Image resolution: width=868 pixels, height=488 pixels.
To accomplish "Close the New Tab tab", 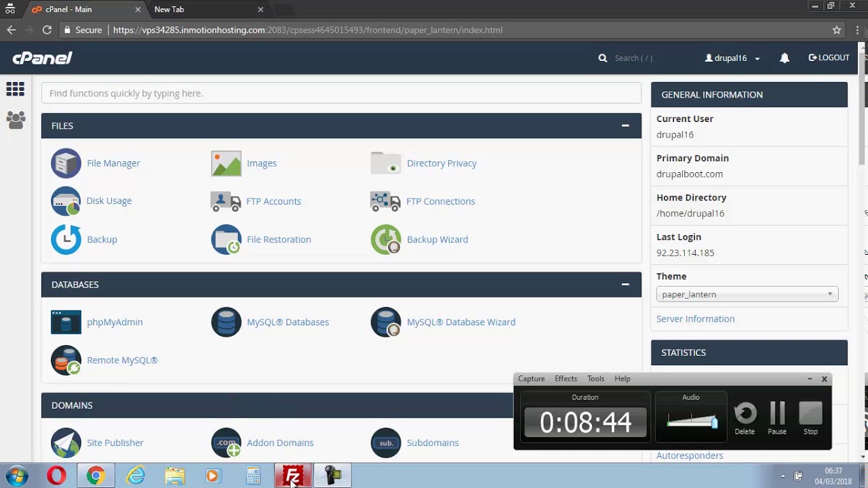I will click(x=260, y=9).
